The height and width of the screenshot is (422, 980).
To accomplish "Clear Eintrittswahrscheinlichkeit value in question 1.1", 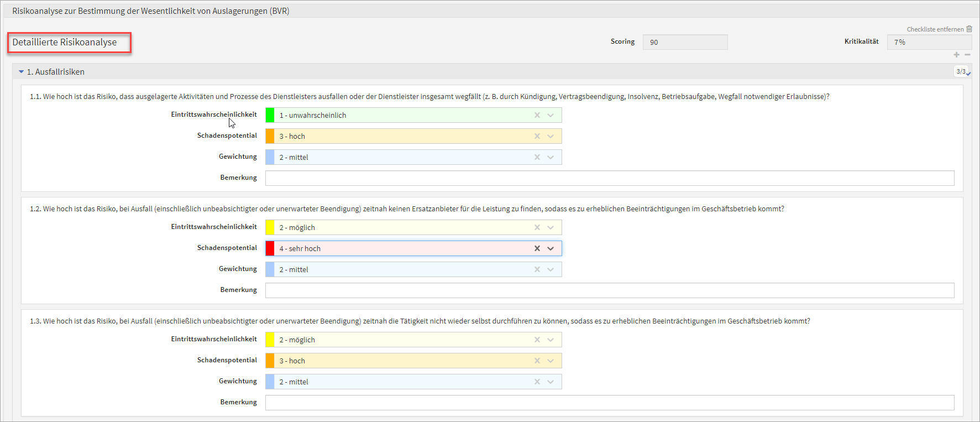I will click(x=537, y=115).
